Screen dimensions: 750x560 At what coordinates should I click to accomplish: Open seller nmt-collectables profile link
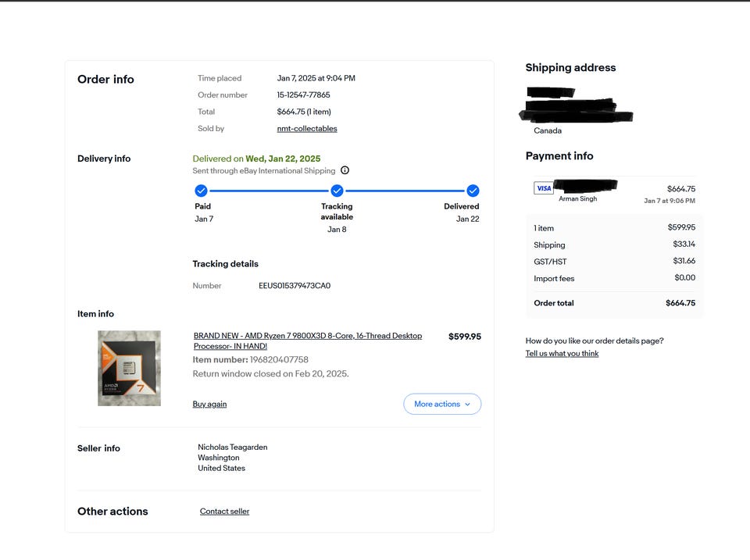pos(307,129)
